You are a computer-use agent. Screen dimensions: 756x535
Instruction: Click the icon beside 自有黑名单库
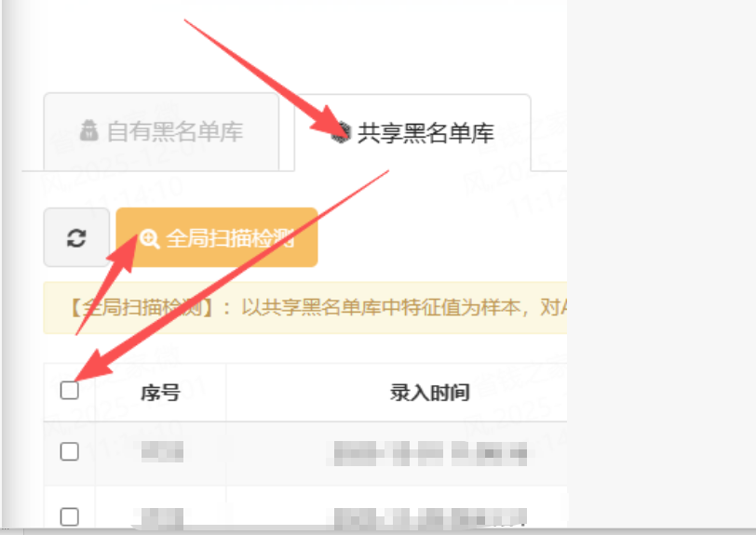[x=89, y=130]
